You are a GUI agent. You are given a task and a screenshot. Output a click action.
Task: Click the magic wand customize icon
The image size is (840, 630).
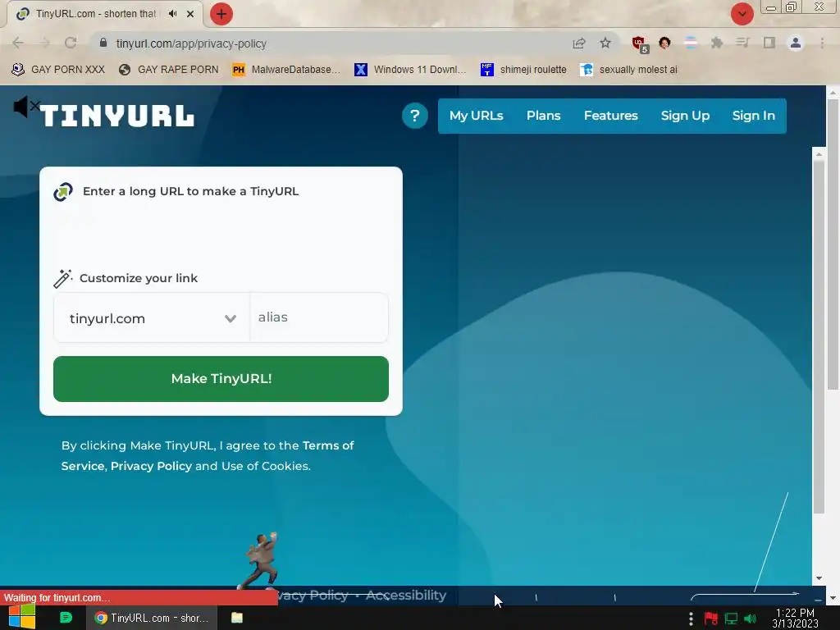(x=62, y=279)
